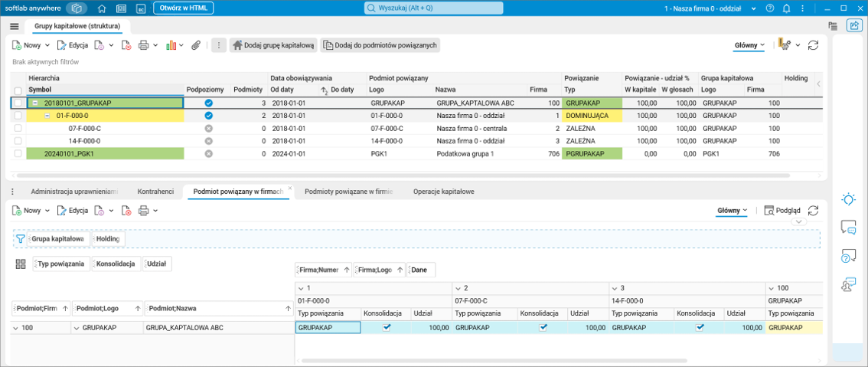The image size is (868, 367).
Task: Collapse the 20180101_GRUPAKAP tree node
Action: [35, 103]
